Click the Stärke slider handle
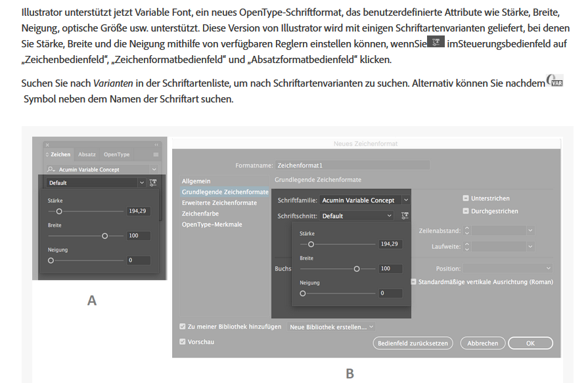Image resolution: width=588 pixels, height=383 pixels. pos(59,210)
